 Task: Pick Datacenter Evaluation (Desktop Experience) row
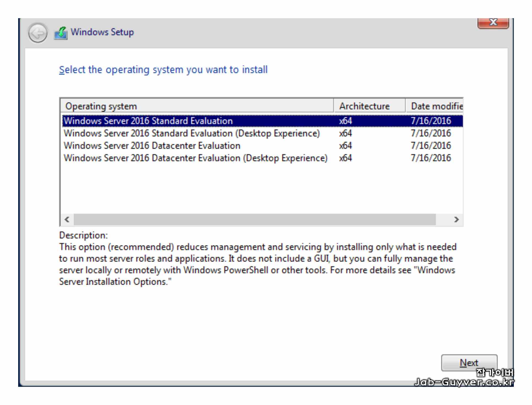[196, 158]
